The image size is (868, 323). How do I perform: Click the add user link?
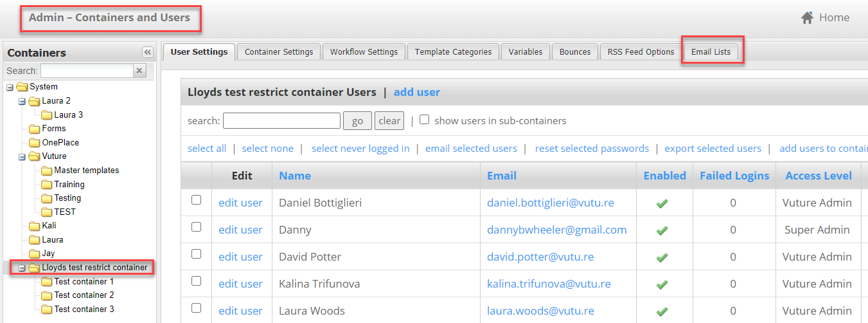(x=417, y=92)
